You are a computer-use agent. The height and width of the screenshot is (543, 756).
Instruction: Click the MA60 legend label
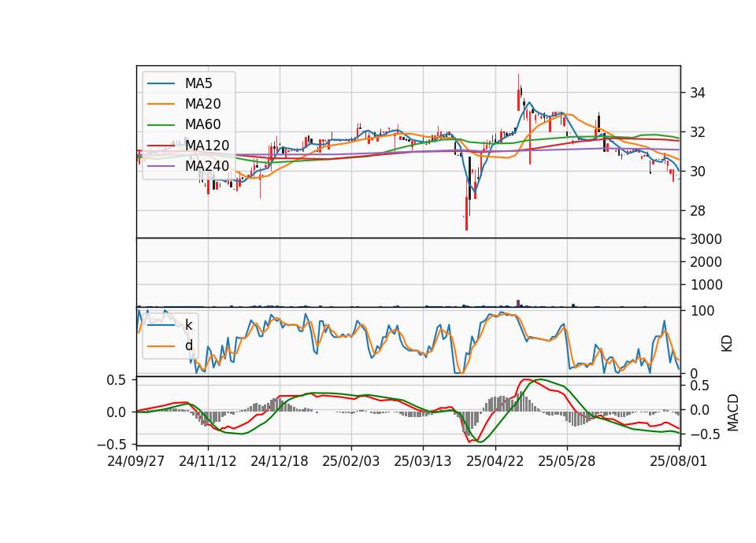coord(202,125)
